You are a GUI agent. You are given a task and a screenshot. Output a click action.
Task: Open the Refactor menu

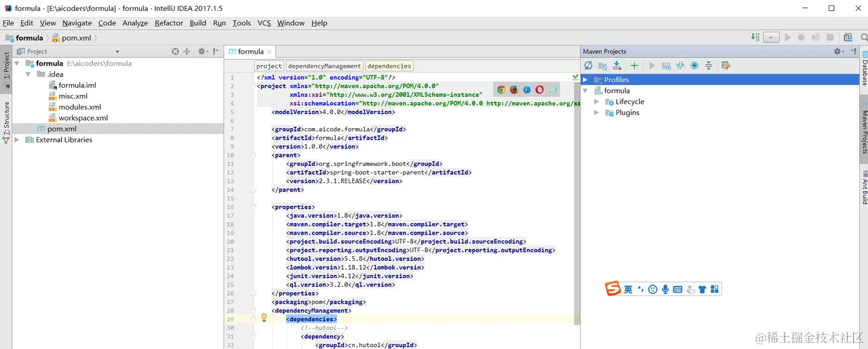[x=169, y=23]
